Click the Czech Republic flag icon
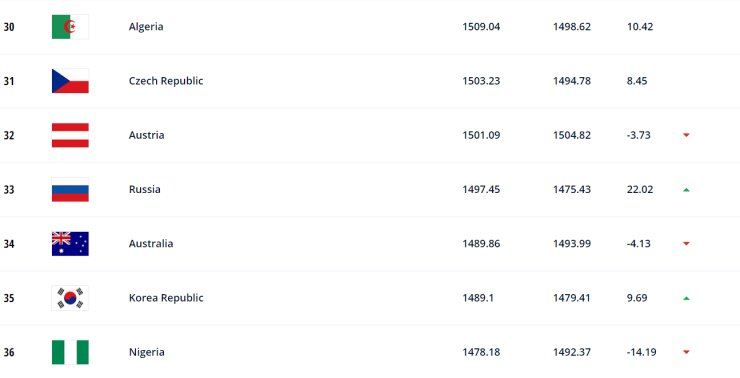Image resolution: width=740 pixels, height=378 pixels. point(70,81)
